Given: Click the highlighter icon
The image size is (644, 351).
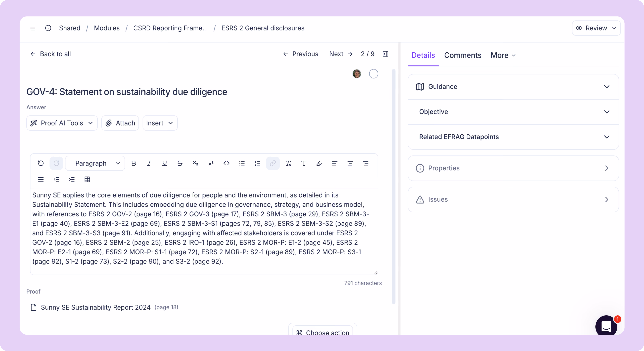Looking at the screenshot, I should point(319,163).
